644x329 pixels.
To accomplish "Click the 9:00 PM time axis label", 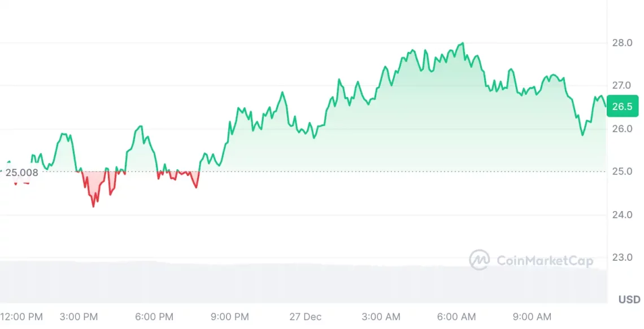I will [230, 317].
